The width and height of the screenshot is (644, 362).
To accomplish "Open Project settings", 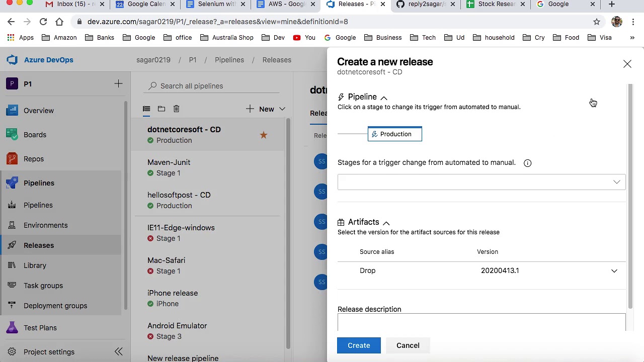I will pos(49,352).
